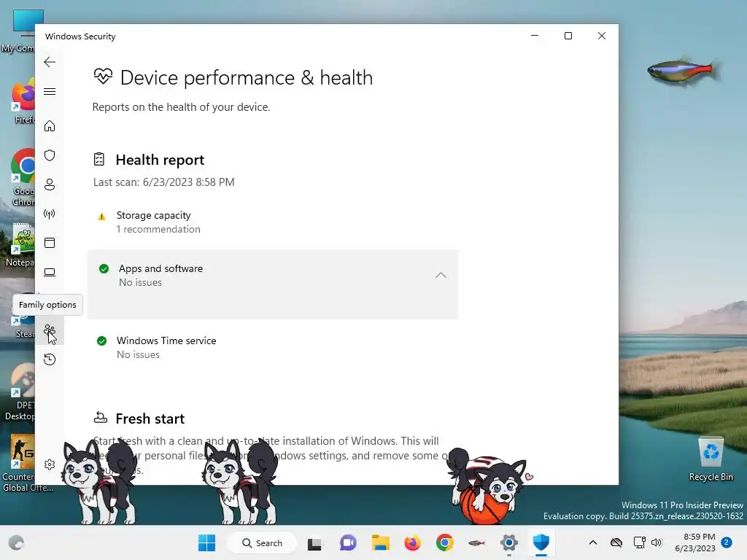Click the Fresh start heading

click(150, 419)
